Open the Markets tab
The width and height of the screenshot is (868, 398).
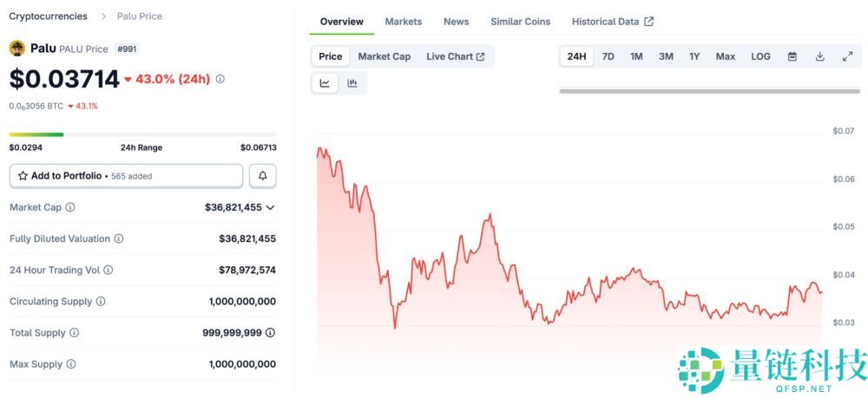(x=403, y=22)
